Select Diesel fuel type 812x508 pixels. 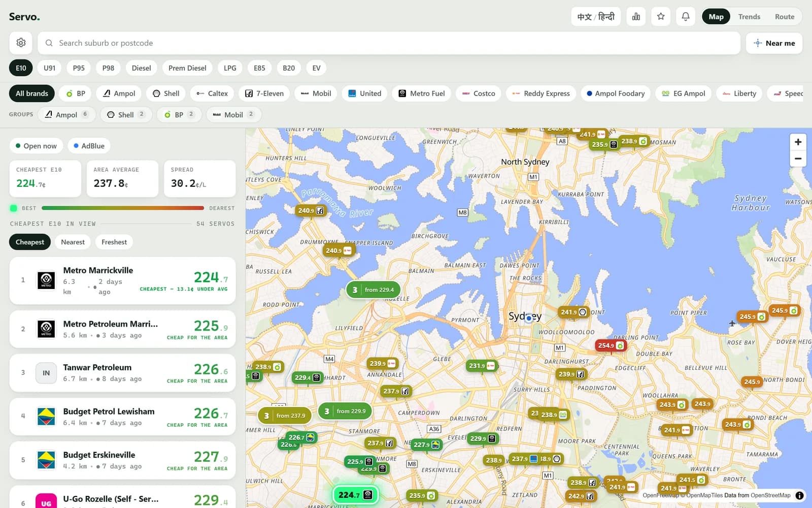[x=141, y=68]
